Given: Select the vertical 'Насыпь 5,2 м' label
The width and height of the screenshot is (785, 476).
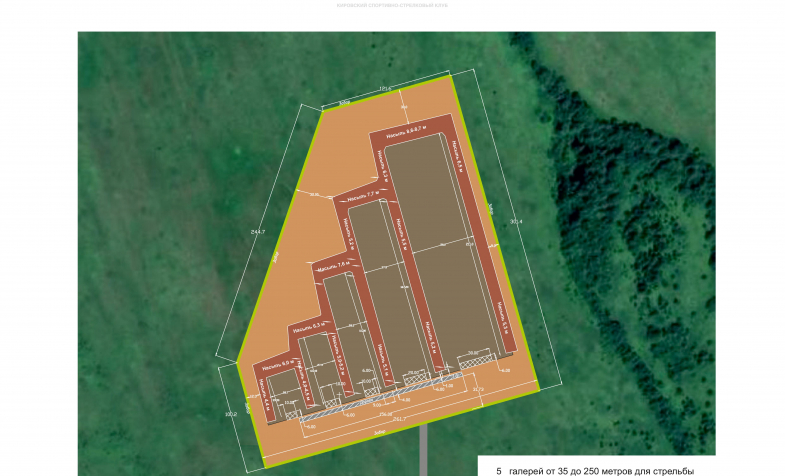Looking at the screenshot, I should (x=347, y=232).
